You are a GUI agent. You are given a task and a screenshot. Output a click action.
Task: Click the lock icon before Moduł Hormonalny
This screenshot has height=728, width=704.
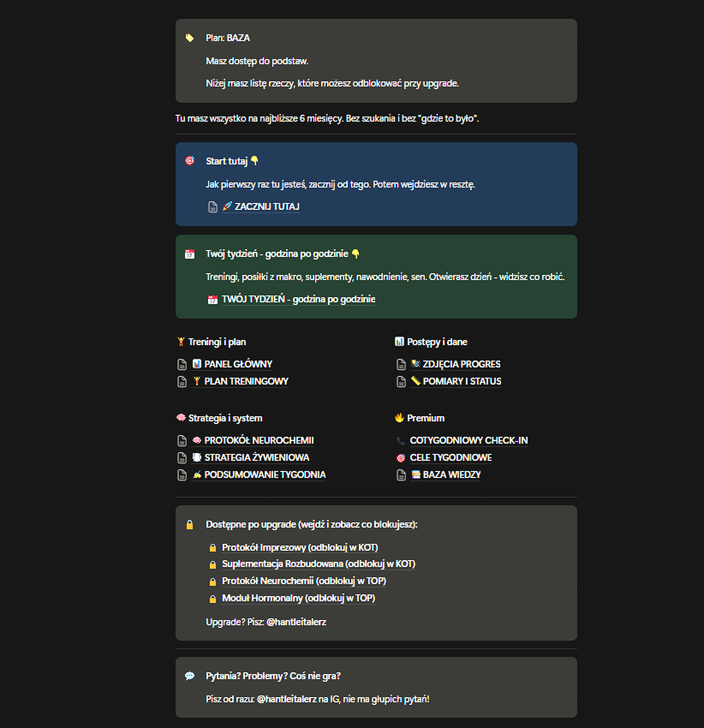pyautogui.click(x=212, y=599)
